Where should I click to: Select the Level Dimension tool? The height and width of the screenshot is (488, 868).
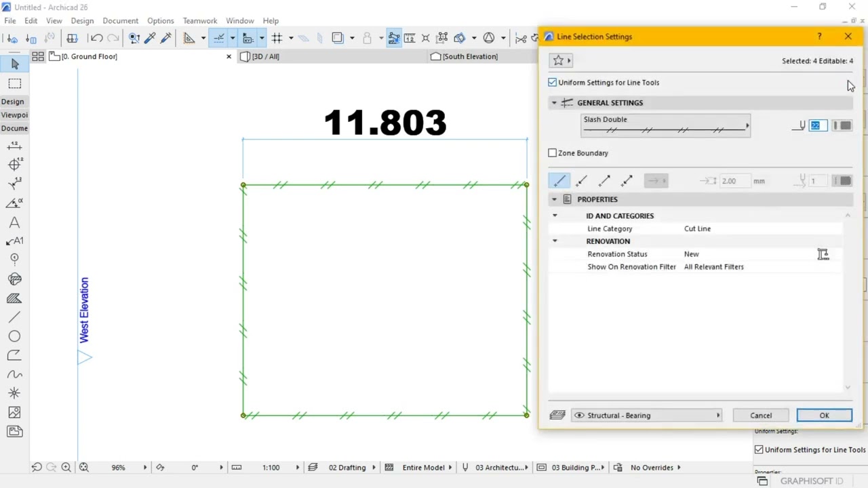[14, 164]
